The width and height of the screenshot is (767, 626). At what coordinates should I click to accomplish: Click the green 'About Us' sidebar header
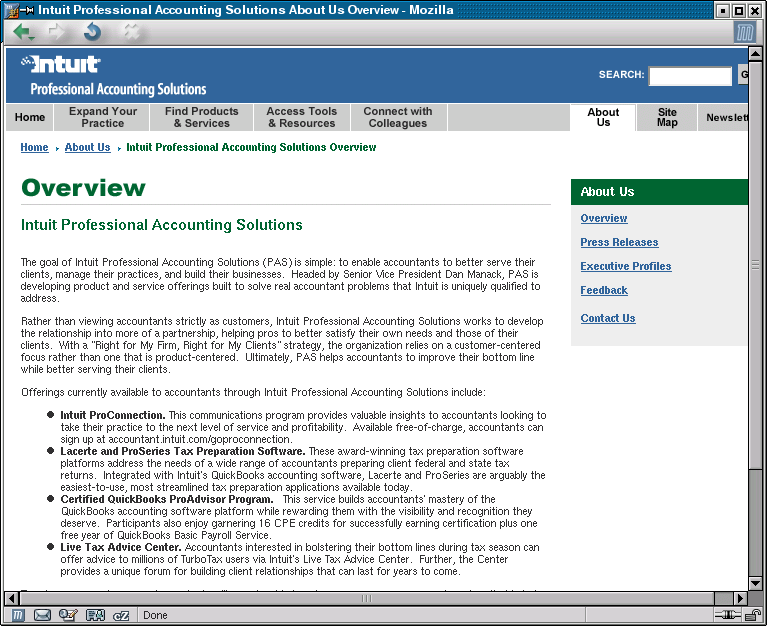659,192
